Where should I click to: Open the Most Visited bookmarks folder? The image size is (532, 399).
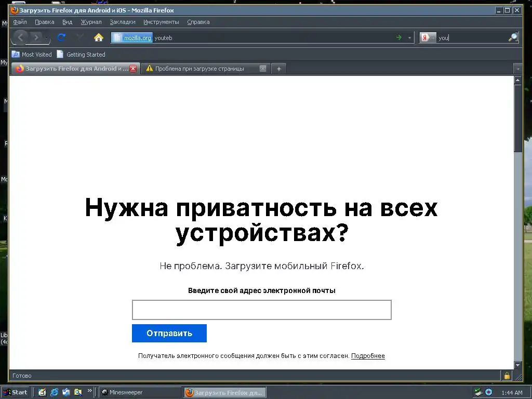click(32, 54)
